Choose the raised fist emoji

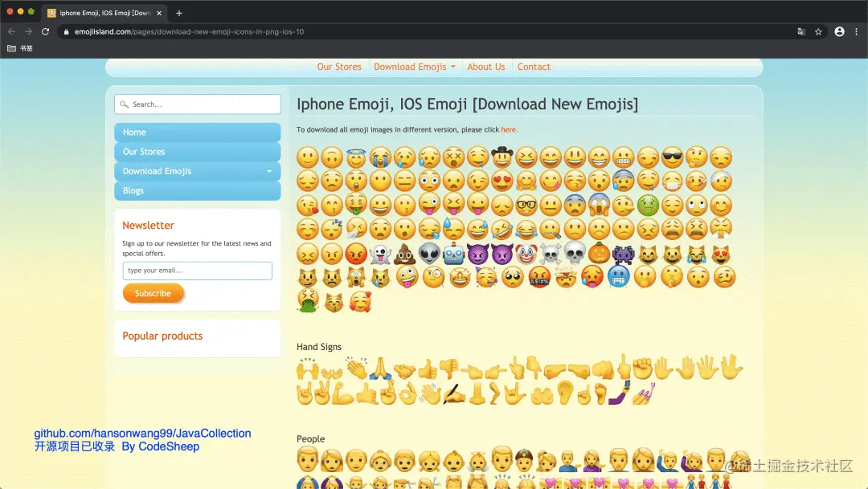coord(642,368)
